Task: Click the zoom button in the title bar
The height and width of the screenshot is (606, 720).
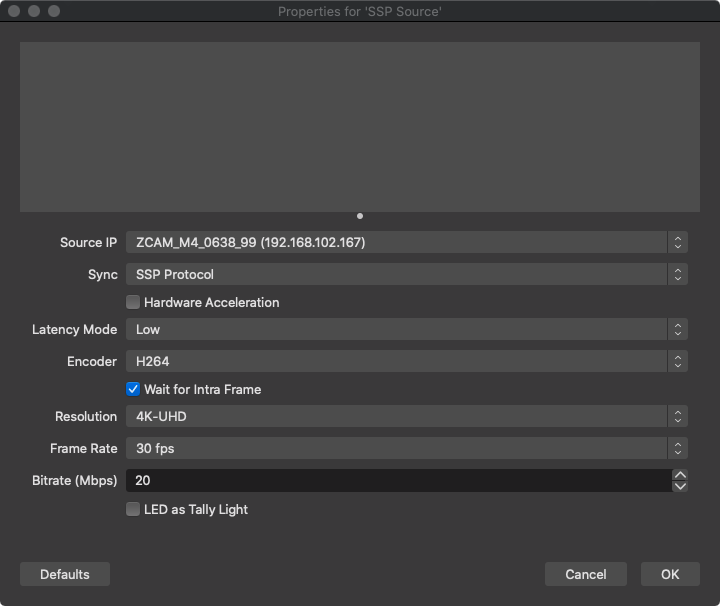Action: pyautogui.click(x=54, y=11)
